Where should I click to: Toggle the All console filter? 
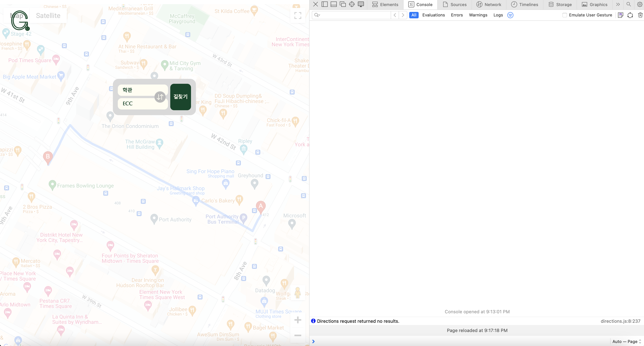[414, 15]
